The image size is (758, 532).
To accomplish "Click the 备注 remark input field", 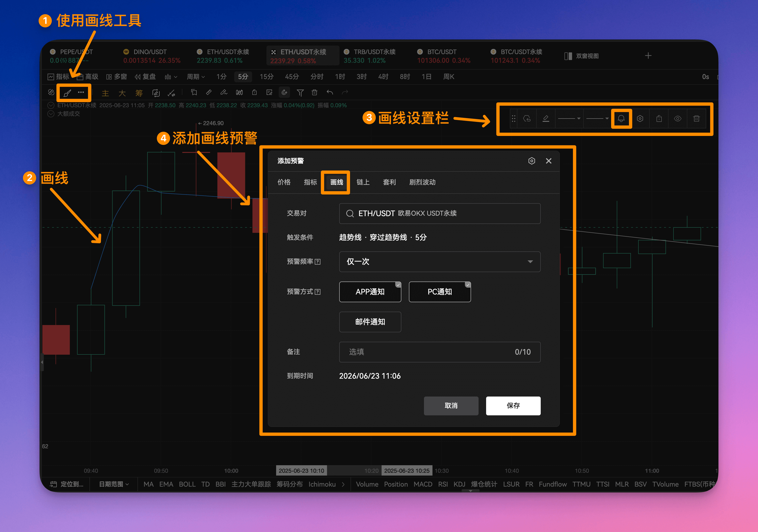I will coord(440,352).
